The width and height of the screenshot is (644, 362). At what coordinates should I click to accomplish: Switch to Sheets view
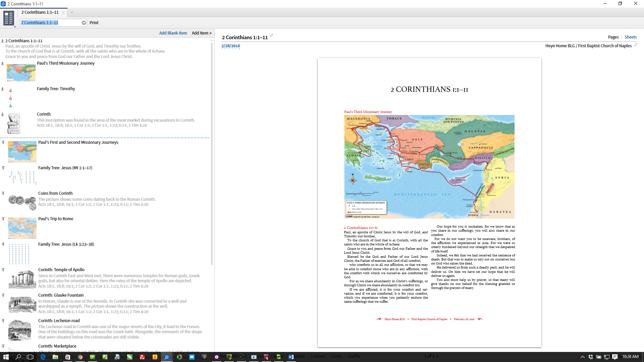(630, 37)
